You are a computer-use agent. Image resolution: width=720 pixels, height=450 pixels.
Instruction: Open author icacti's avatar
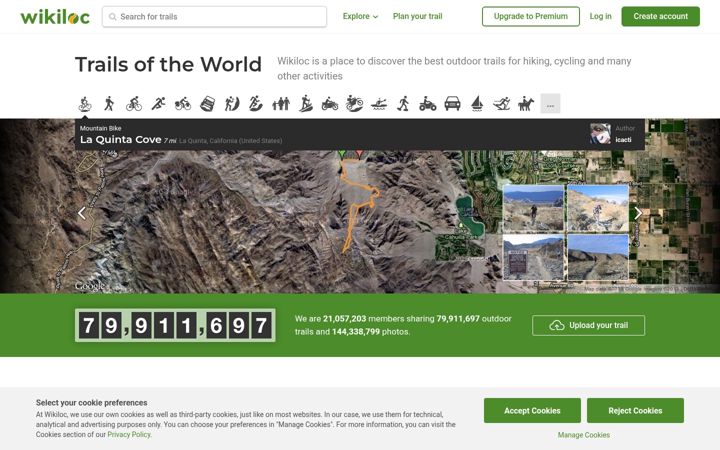tap(600, 134)
